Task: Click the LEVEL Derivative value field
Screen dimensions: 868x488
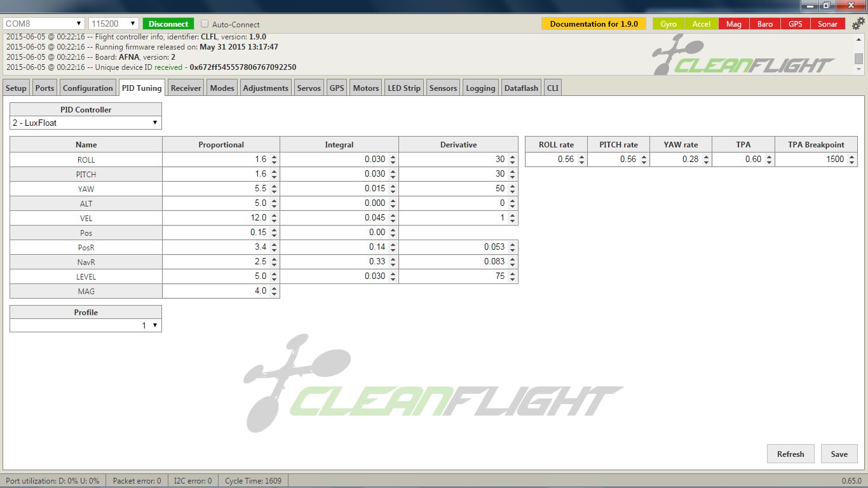Action: (x=458, y=276)
